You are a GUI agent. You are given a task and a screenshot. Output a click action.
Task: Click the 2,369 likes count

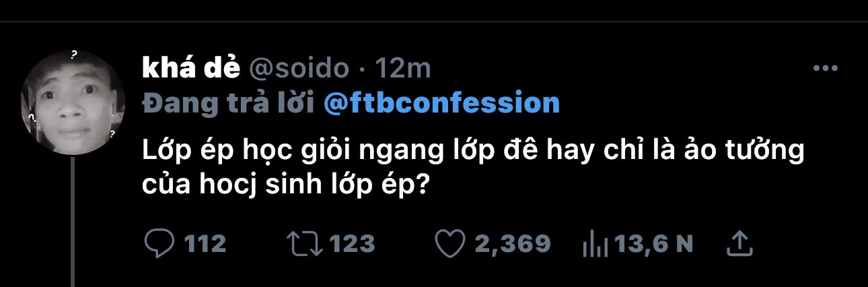coord(513,243)
